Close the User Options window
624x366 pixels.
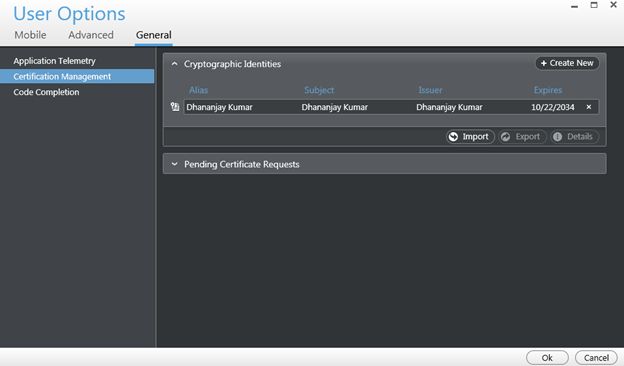click(613, 5)
